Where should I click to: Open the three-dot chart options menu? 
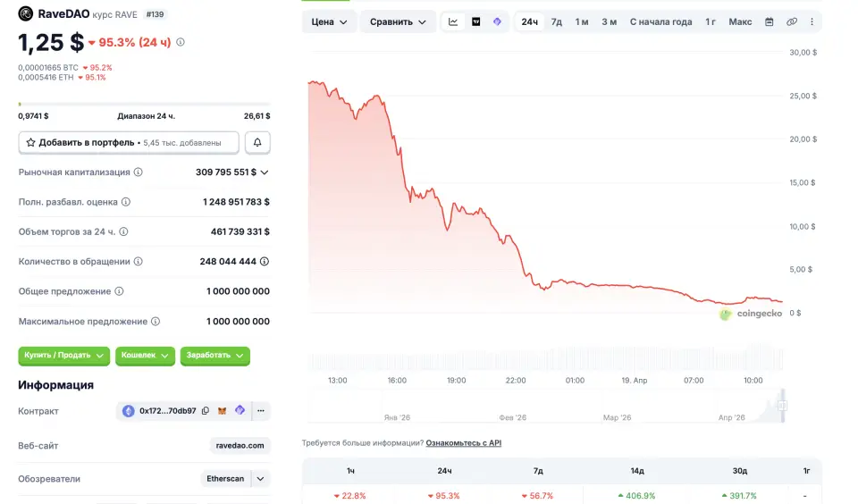tap(812, 21)
